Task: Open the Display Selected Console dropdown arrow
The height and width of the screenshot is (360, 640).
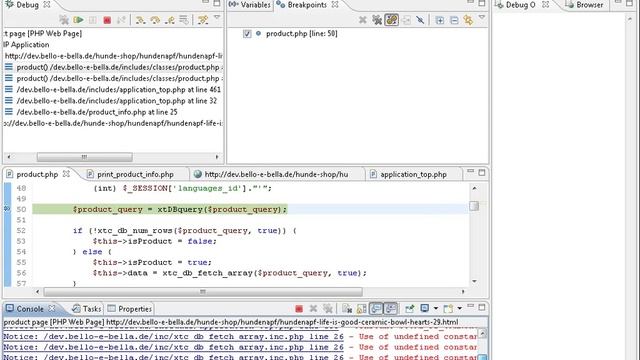Action: [x=436, y=309]
